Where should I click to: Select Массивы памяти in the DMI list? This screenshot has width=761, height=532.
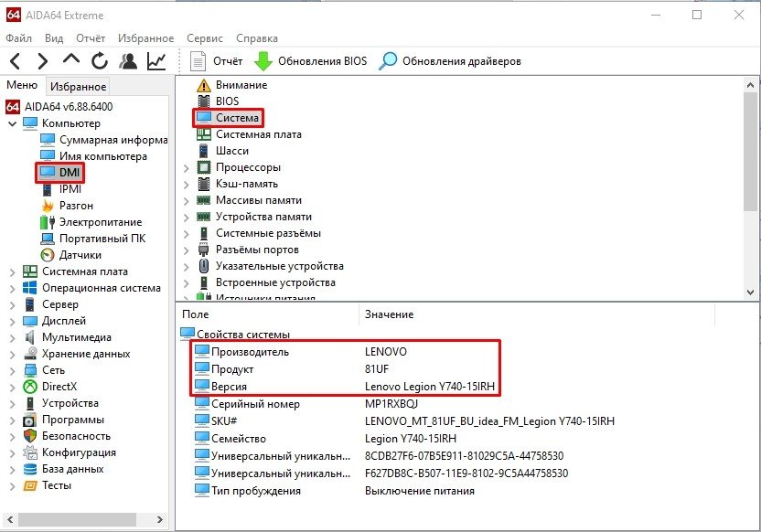(249, 200)
